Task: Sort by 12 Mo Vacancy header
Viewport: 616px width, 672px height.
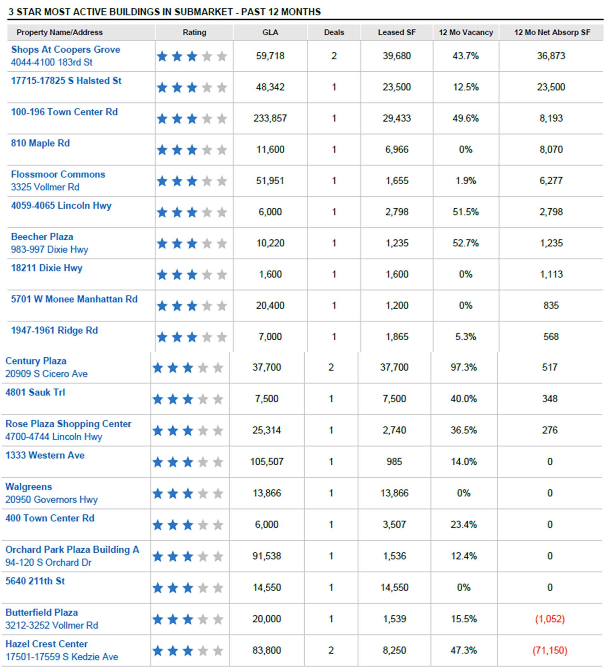Action: [x=466, y=33]
